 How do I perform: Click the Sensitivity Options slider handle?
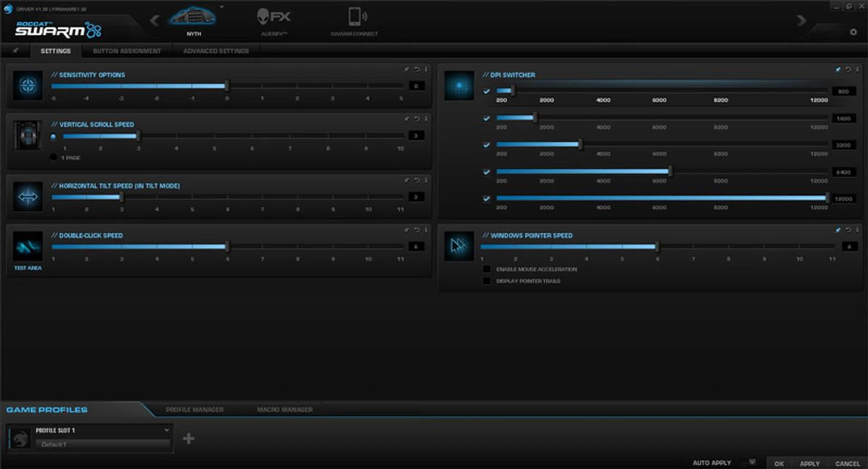coord(226,86)
